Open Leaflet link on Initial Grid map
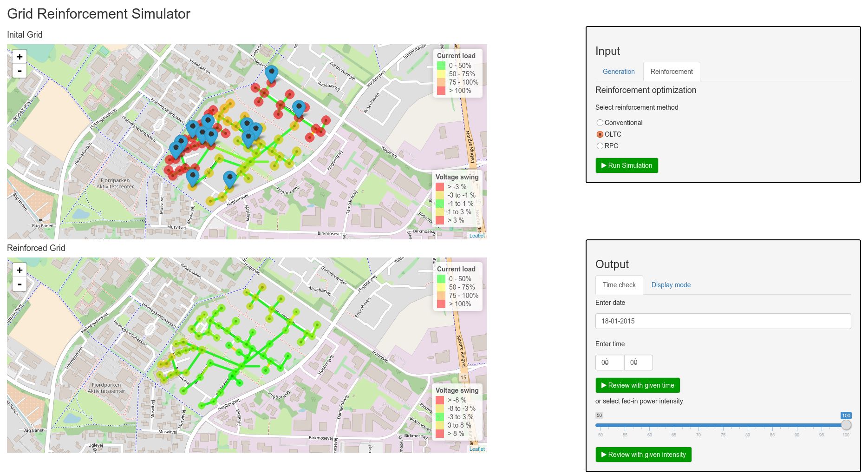Viewport: 868px width, 475px height. click(477, 236)
